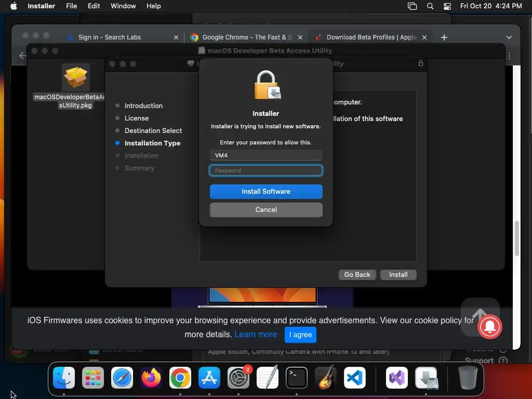Image resolution: width=532 pixels, height=399 pixels.
Task: Open GarageBand from the Dock
Action: [326, 378]
